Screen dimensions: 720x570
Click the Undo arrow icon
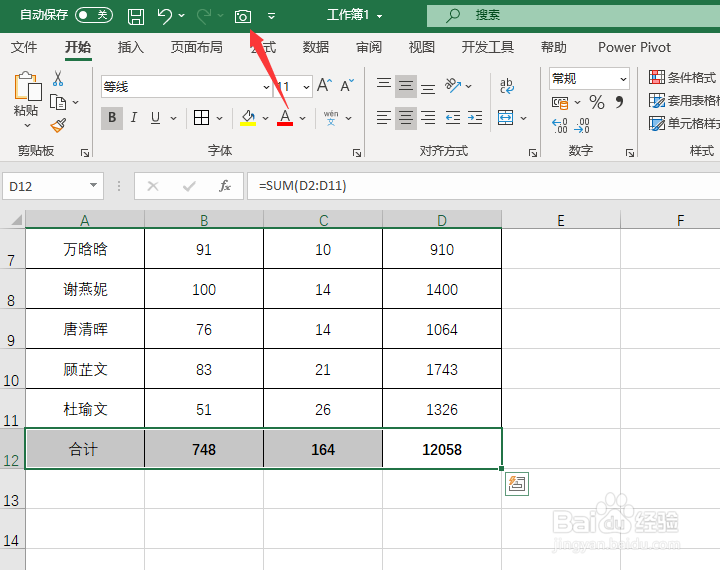[164, 16]
